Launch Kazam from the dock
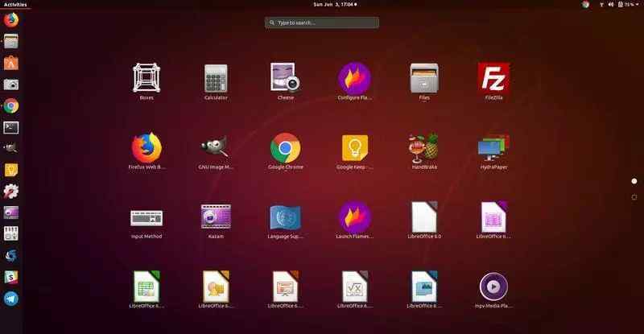 11,212
